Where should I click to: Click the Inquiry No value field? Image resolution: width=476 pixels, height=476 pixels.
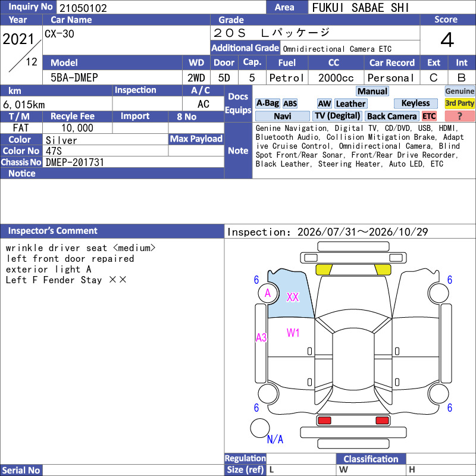[161, 8]
